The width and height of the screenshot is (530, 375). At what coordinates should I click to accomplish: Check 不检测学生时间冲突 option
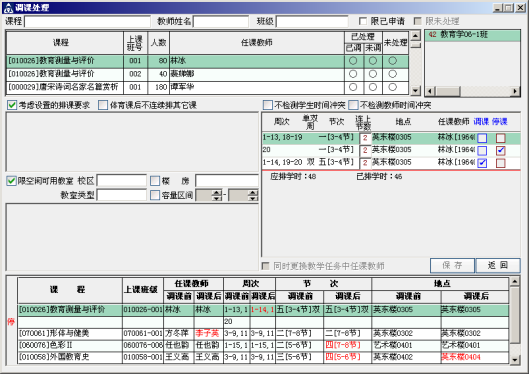pos(268,105)
